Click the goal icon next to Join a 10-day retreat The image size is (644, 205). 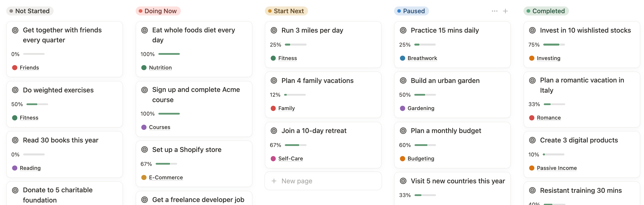click(274, 131)
